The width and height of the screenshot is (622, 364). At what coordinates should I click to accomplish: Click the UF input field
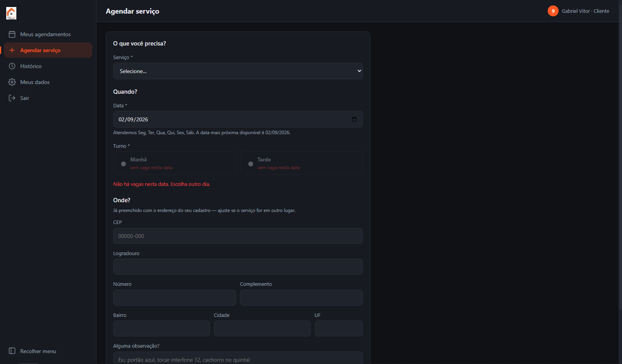[339, 329]
